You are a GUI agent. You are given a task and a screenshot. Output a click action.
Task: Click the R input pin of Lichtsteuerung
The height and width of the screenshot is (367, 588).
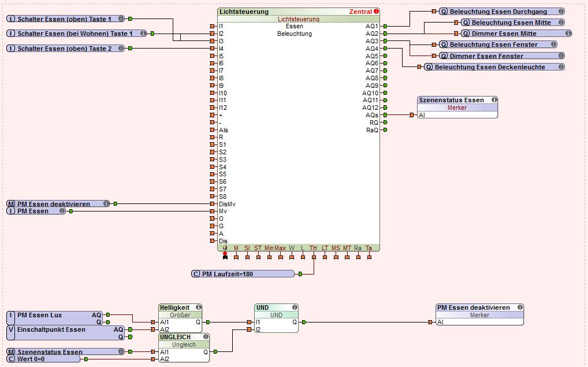point(212,137)
